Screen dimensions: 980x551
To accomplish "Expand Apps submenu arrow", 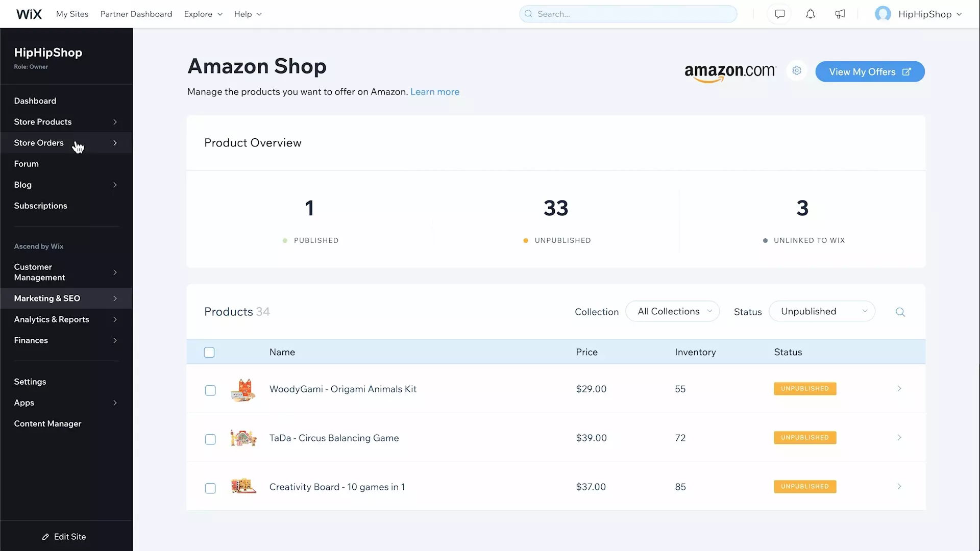I will pos(115,403).
